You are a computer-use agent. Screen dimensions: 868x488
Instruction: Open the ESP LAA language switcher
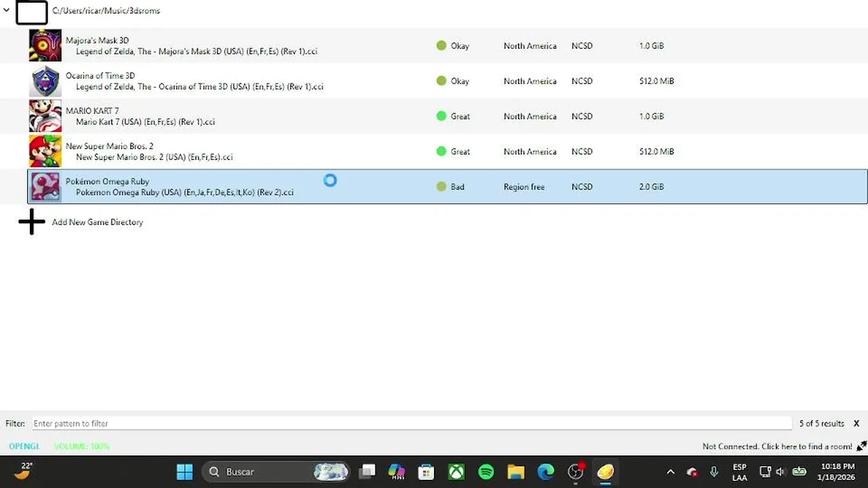[740, 472]
